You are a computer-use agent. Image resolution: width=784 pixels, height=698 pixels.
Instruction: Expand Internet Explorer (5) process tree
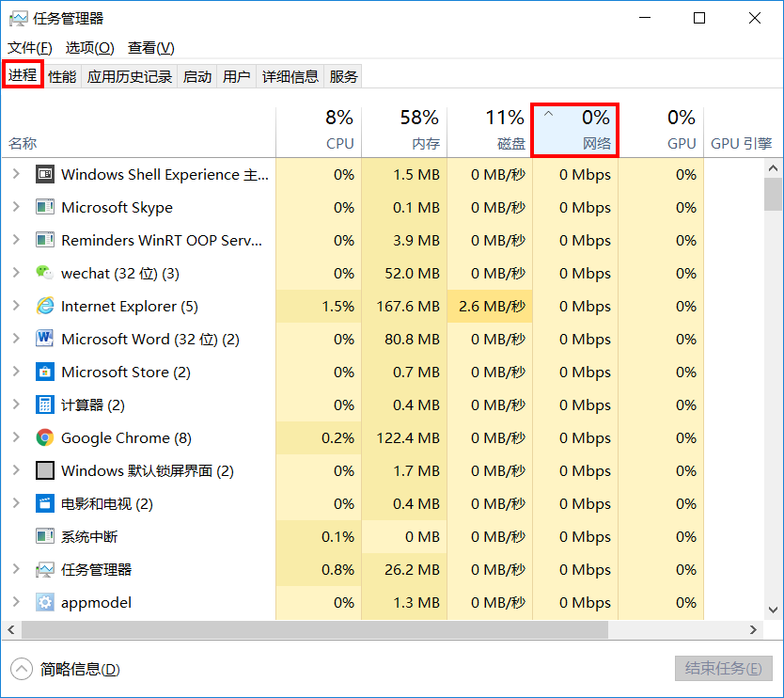click(16, 305)
